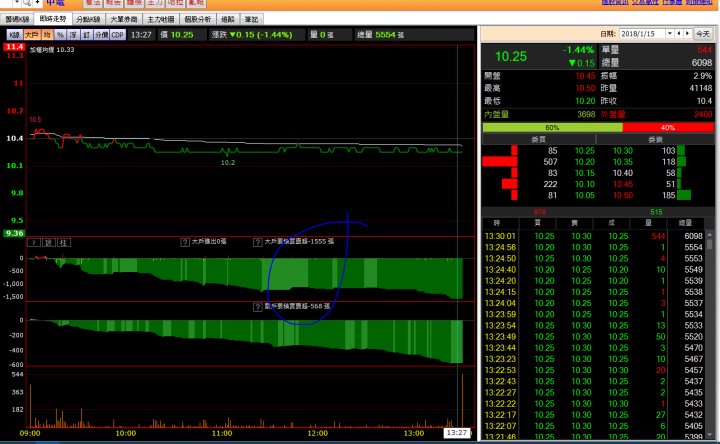The image size is (720, 444).
Task: Click the ask price 10.50 with volume 185
Action: [x=623, y=195]
